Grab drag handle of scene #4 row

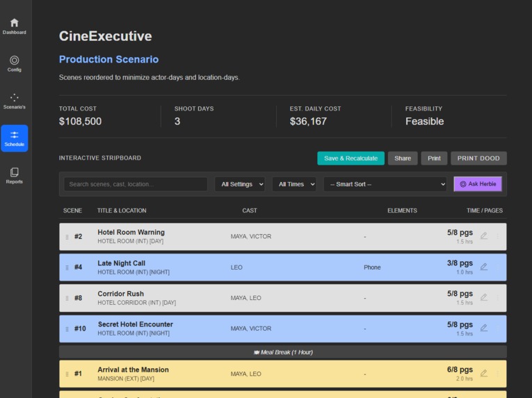pos(67,267)
